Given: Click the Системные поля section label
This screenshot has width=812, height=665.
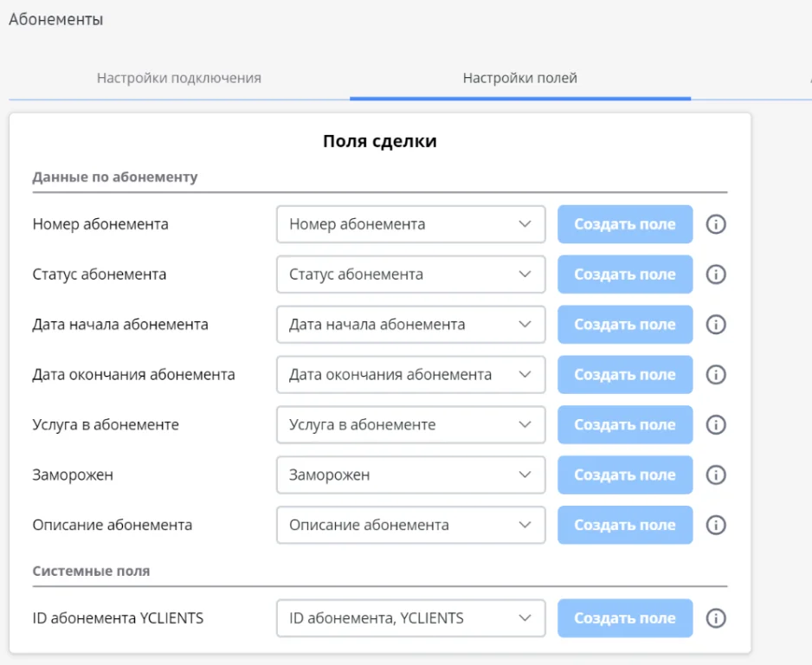Looking at the screenshot, I should tap(91, 571).
